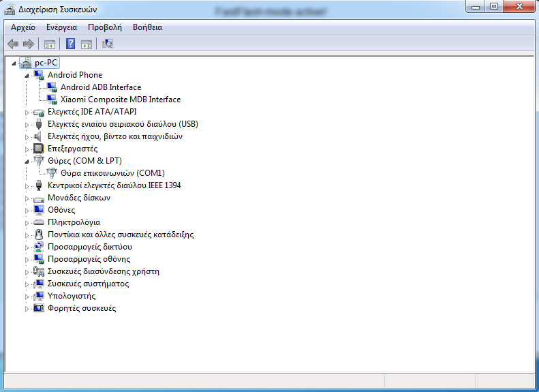
Task: Expand Ελεγκτές ήχου, βίντεο και παιχνιδιών
Action: click(x=27, y=137)
